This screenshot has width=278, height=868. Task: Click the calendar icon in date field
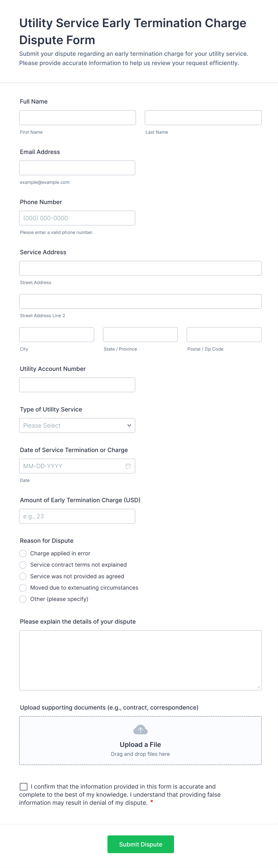coord(128,466)
